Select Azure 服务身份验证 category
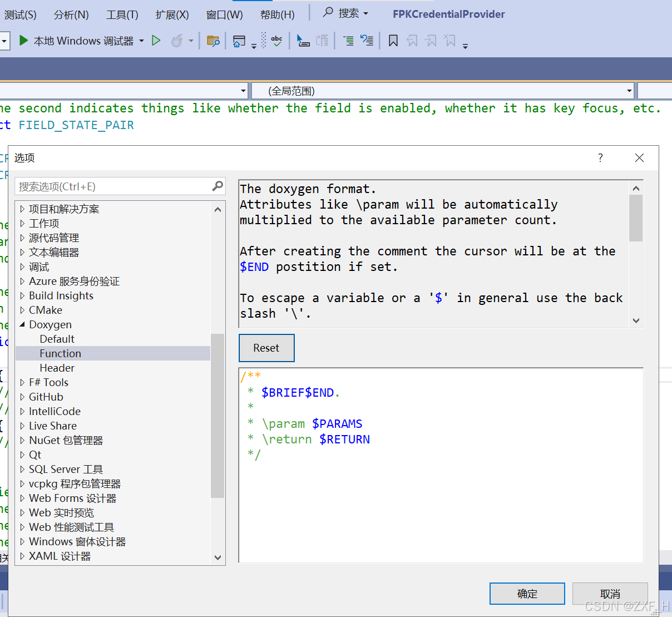672x617 pixels. 74,282
